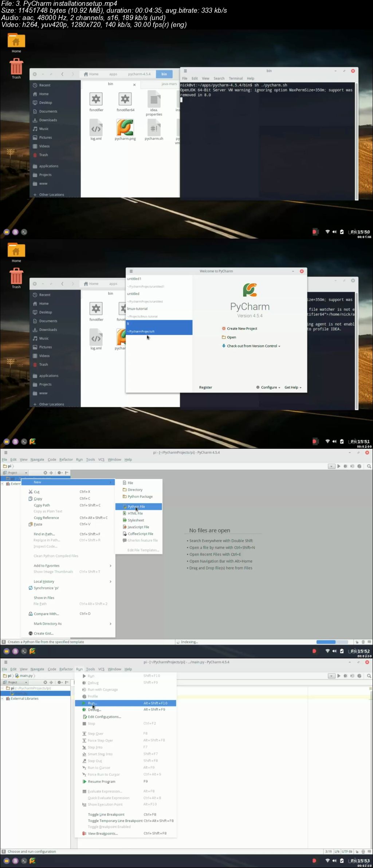Screen dimensions: 373x868
Task: Select Python Package in New submenu
Action: coord(139,497)
